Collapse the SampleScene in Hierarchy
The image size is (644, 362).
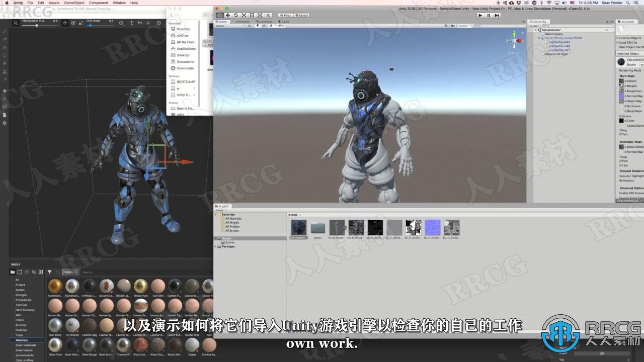(536, 30)
